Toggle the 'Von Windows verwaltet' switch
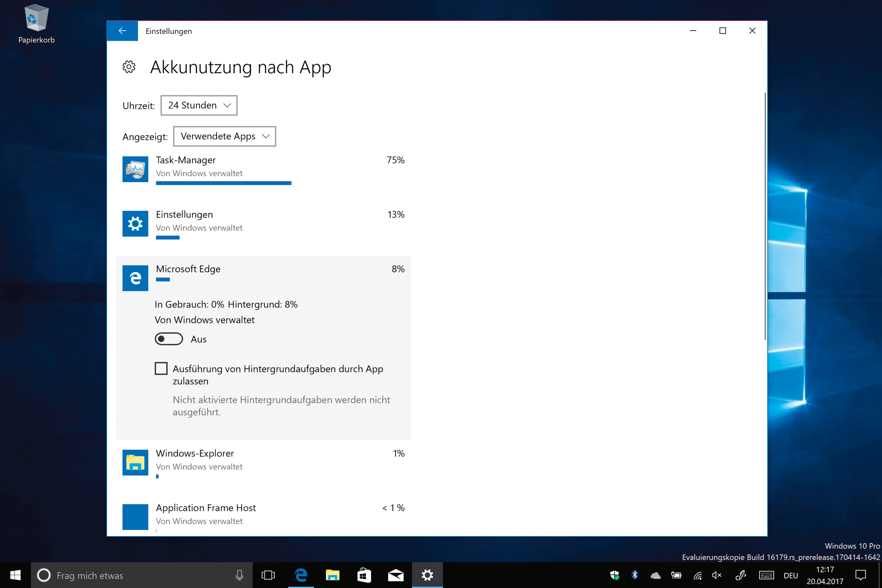Screen dimensions: 882x588 tap(169, 339)
